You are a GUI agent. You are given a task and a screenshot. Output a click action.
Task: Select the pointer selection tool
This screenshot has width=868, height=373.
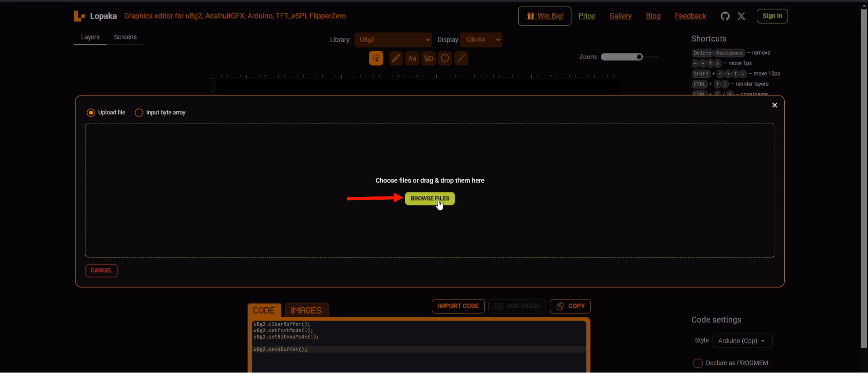(376, 58)
